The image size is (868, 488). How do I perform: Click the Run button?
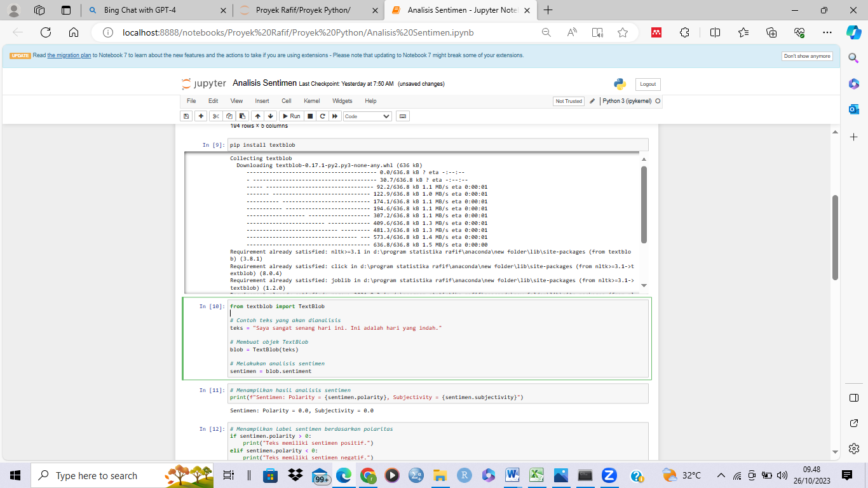click(x=290, y=116)
